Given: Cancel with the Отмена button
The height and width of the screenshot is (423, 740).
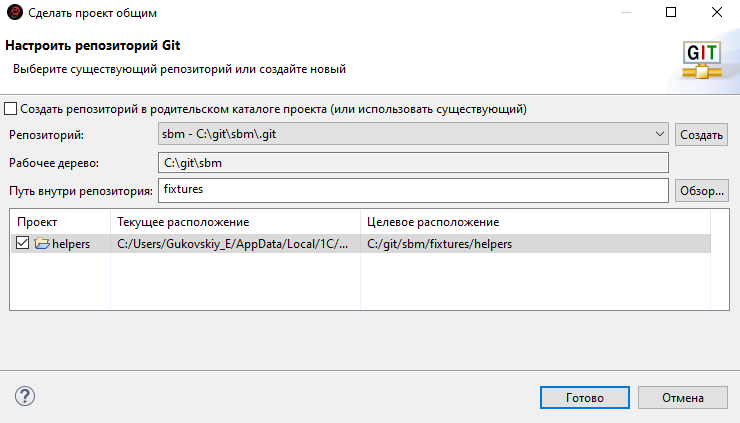Looking at the screenshot, I should [x=683, y=397].
